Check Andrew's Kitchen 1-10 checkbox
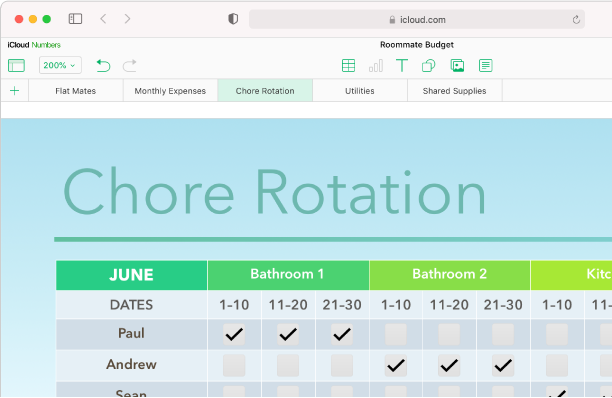 (557, 365)
